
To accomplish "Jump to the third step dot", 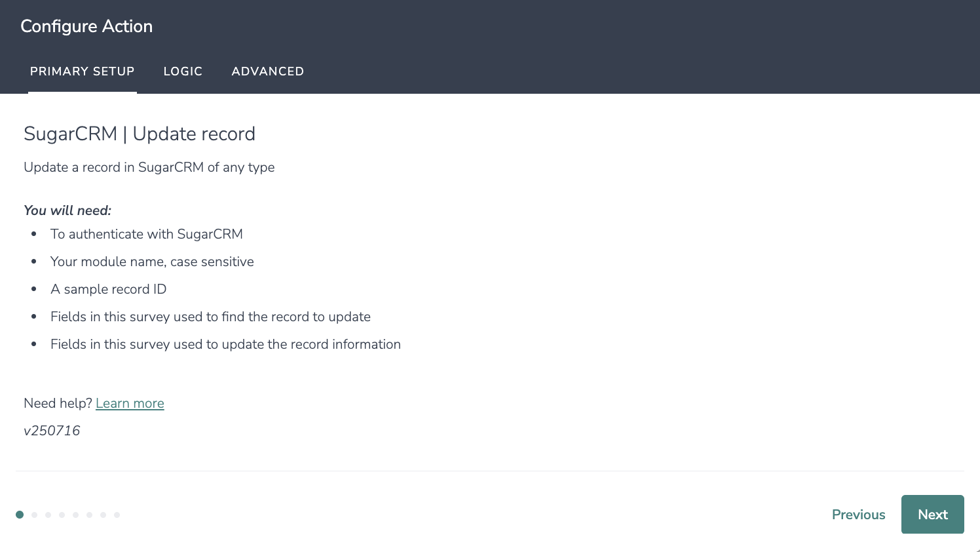I will [x=48, y=515].
